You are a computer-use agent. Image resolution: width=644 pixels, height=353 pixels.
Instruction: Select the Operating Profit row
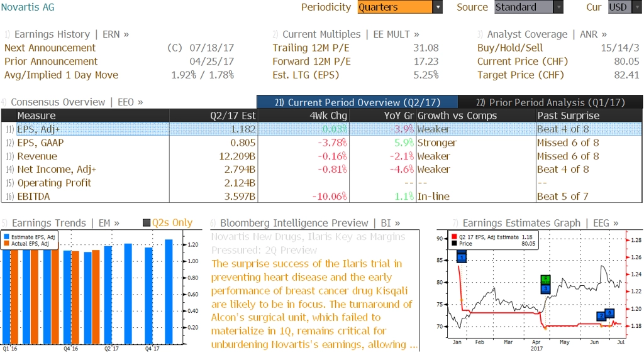pos(321,183)
